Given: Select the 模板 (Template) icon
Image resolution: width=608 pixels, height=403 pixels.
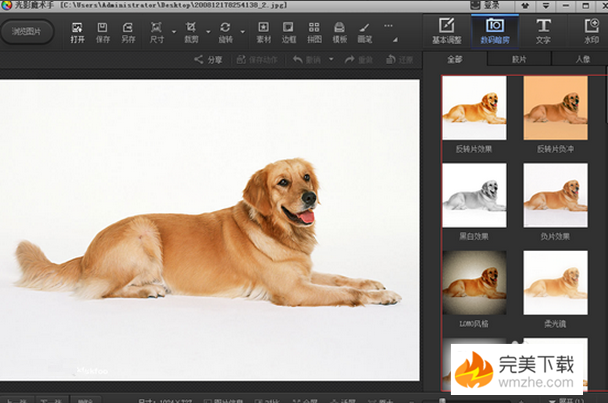Looking at the screenshot, I should click(x=339, y=32).
